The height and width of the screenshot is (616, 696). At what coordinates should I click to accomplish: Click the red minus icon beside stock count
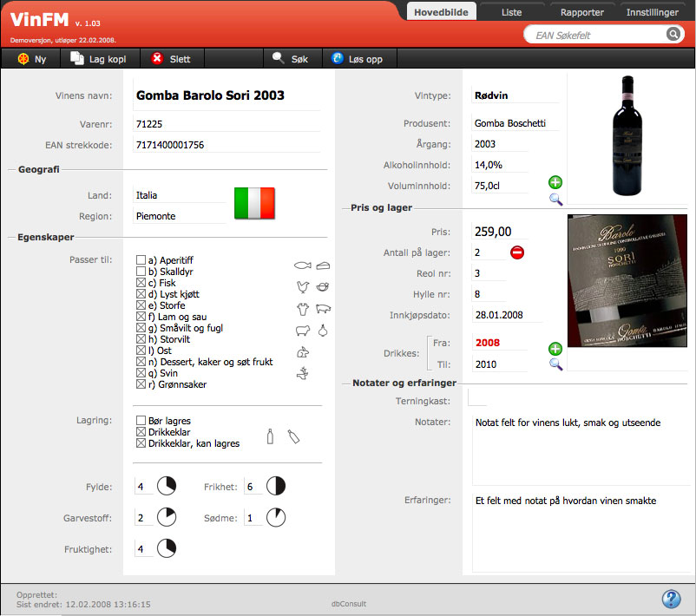click(x=517, y=252)
